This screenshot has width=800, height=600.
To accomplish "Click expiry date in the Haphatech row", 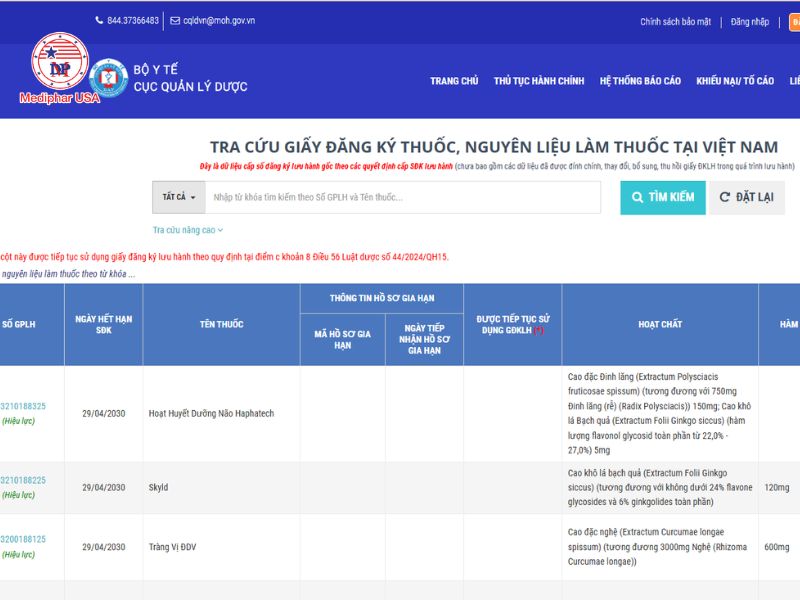I will [104, 413].
